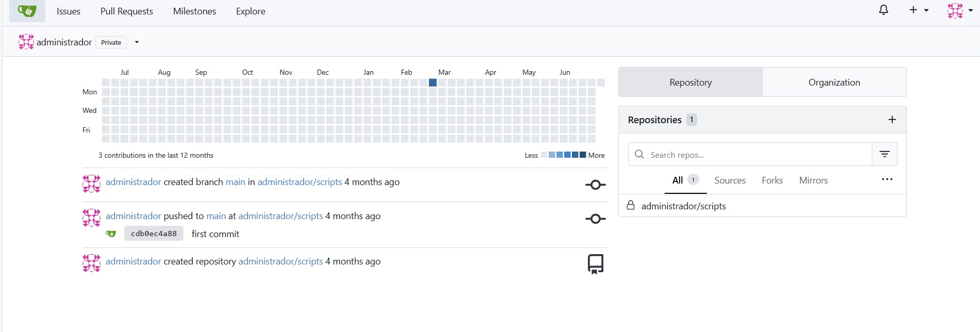Open the Pull Requests menu item
The width and height of the screenshot is (980, 332).
[127, 11]
